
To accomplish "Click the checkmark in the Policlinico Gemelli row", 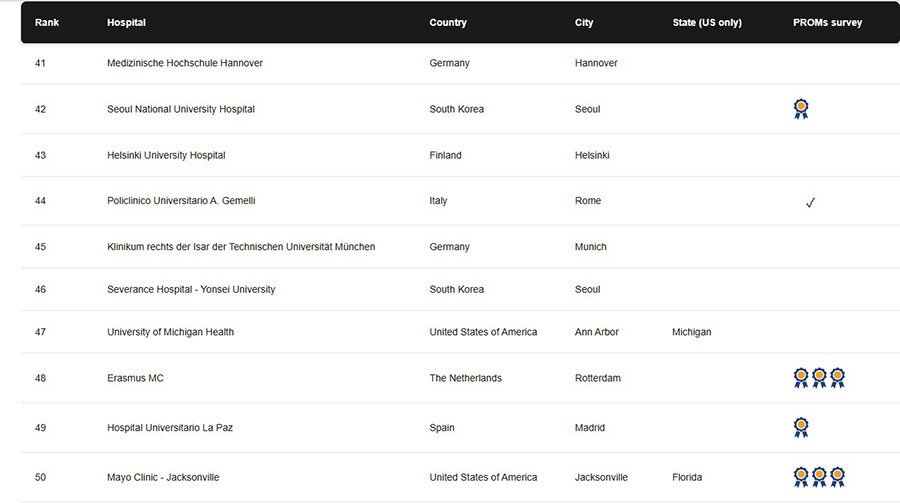I will (x=810, y=202).
